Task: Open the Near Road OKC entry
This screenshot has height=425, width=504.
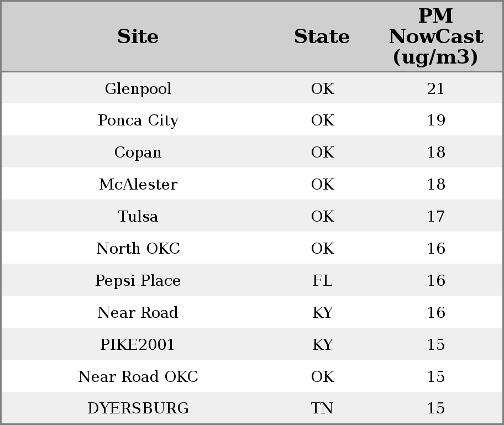Action: click(138, 377)
